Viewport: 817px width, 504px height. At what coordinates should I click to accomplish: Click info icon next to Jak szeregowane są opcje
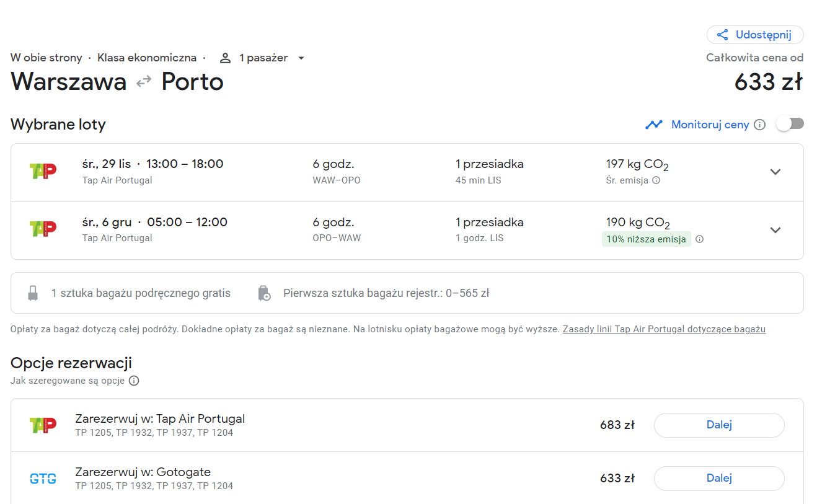pyautogui.click(x=134, y=381)
